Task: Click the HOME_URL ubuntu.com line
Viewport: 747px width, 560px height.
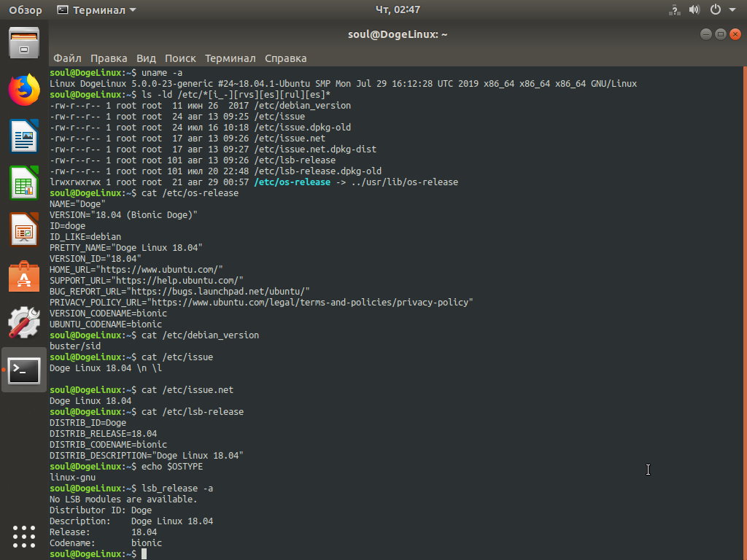Action: (x=136, y=270)
